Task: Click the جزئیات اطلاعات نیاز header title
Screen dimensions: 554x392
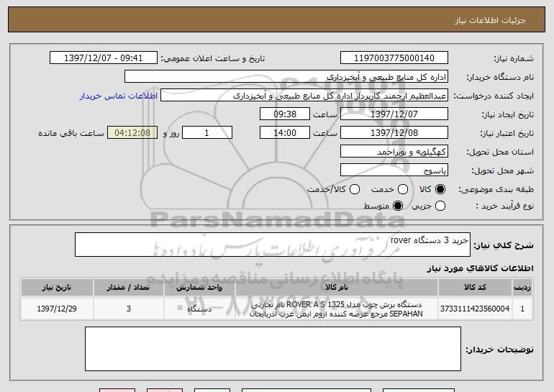Action: [x=490, y=20]
